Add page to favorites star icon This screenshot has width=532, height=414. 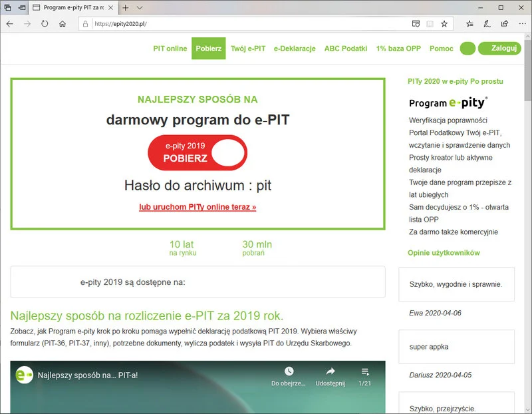(444, 23)
